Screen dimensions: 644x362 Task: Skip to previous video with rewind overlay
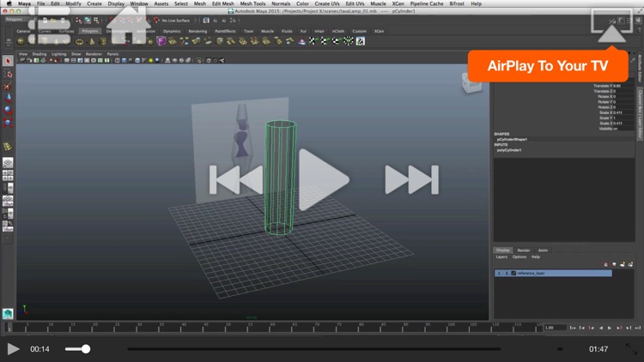point(236,179)
